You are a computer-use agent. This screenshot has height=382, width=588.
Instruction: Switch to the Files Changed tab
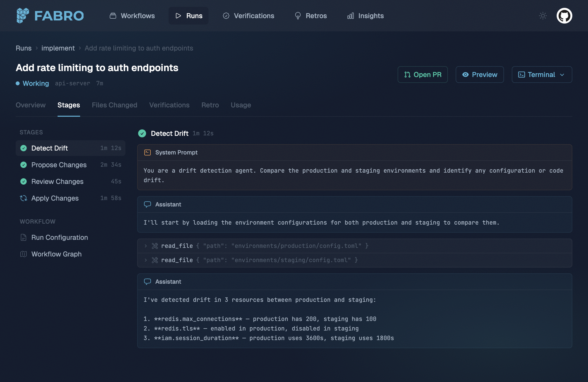pyautogui.click(x=114, y=105)
